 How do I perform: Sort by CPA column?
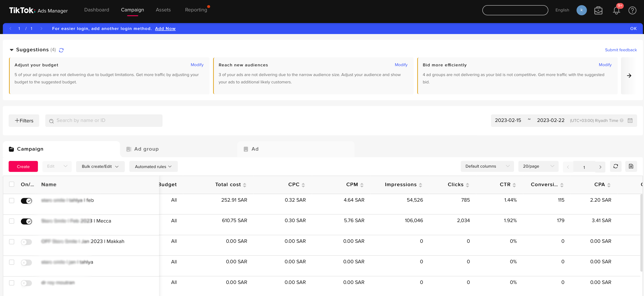click(609, 185)
